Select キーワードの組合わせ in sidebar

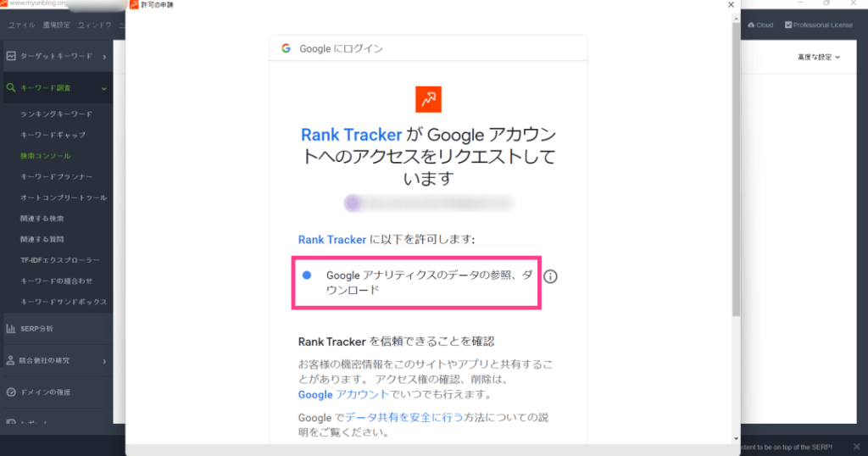point(57,281)
